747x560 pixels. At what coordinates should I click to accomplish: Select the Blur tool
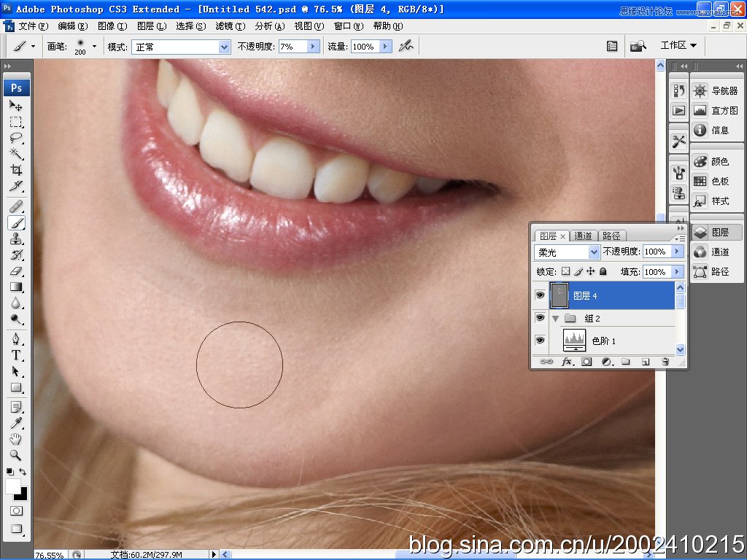tap(16, 303)
